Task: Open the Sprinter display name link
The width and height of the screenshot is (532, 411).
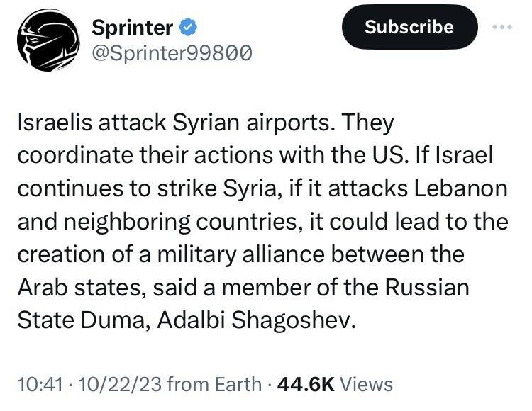Action: [133, 28]
